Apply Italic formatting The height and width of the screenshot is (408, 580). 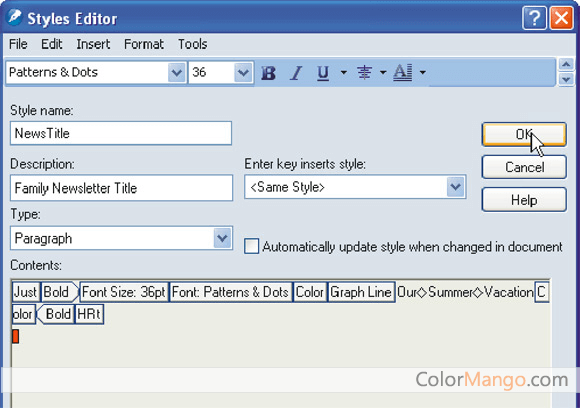click(x=296, y=73)
